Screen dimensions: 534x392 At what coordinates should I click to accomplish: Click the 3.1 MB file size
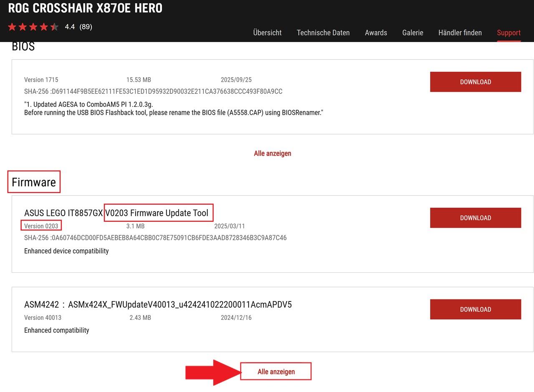(135, 226)
